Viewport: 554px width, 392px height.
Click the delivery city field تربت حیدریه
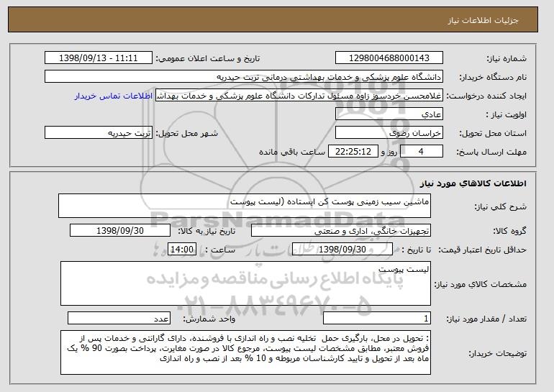click(99, 133)
